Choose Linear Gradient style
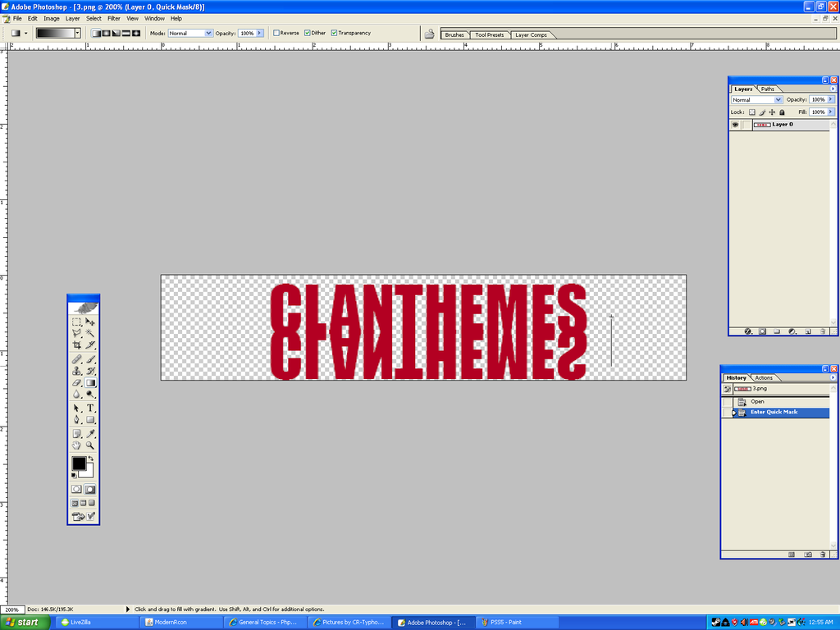This screenshot has height=630, width=840. pos(96,33)
